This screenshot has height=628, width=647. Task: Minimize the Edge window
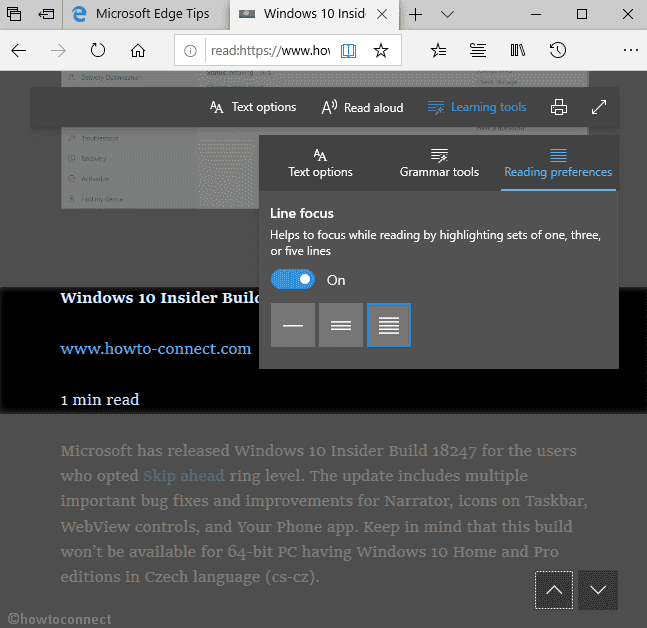(536, 14)
